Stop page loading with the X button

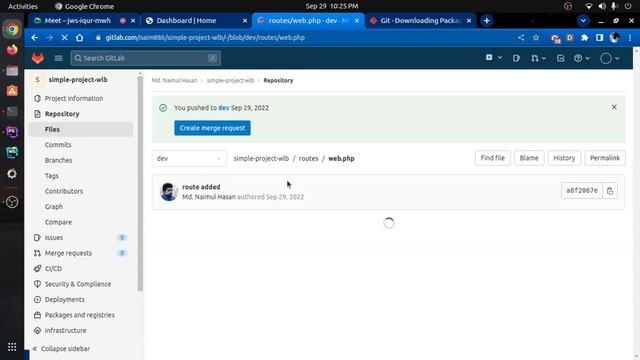tap(64, 38)
